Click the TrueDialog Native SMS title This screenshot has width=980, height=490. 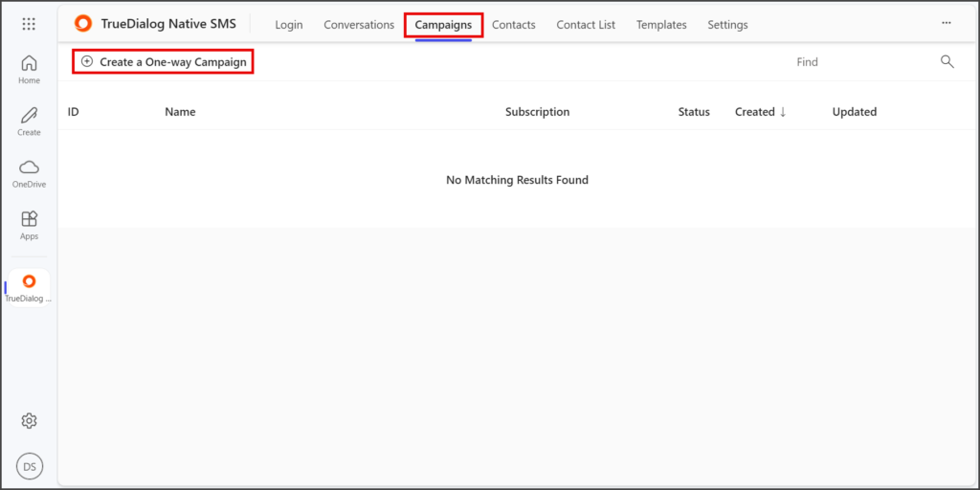[168, 24]
